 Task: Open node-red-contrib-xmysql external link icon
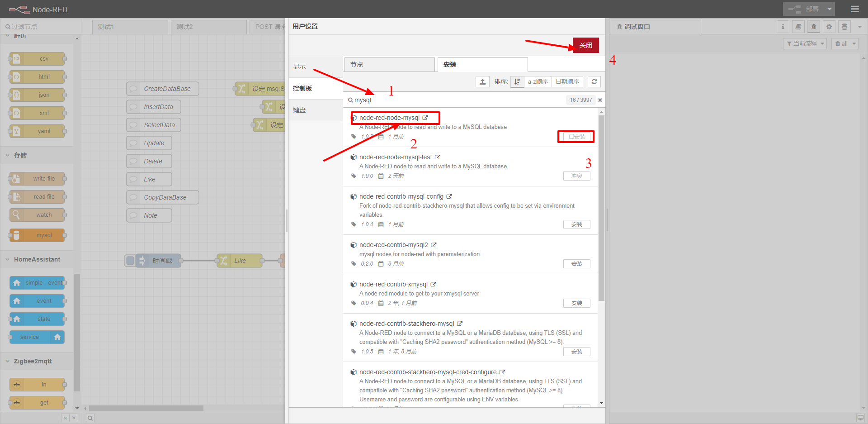(x=433, y=284)
